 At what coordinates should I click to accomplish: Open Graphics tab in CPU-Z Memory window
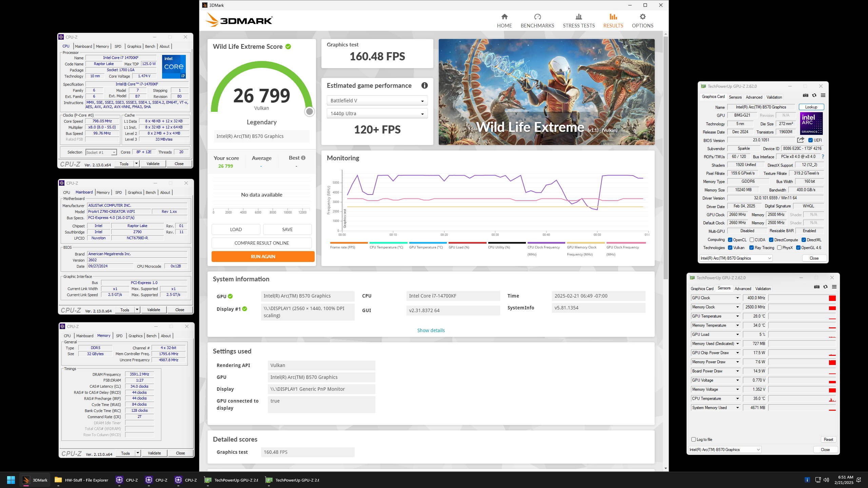coord(135,336)
